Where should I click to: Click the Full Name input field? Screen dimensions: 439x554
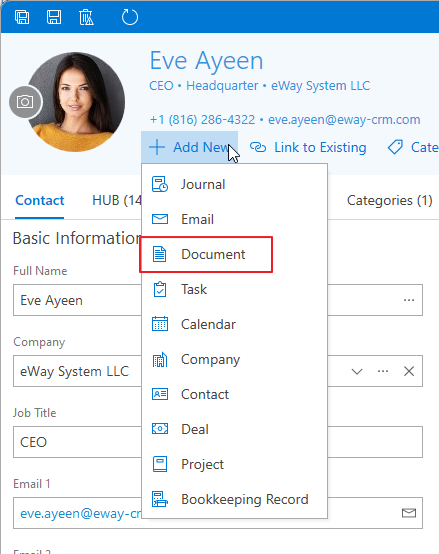click(218, 300)
